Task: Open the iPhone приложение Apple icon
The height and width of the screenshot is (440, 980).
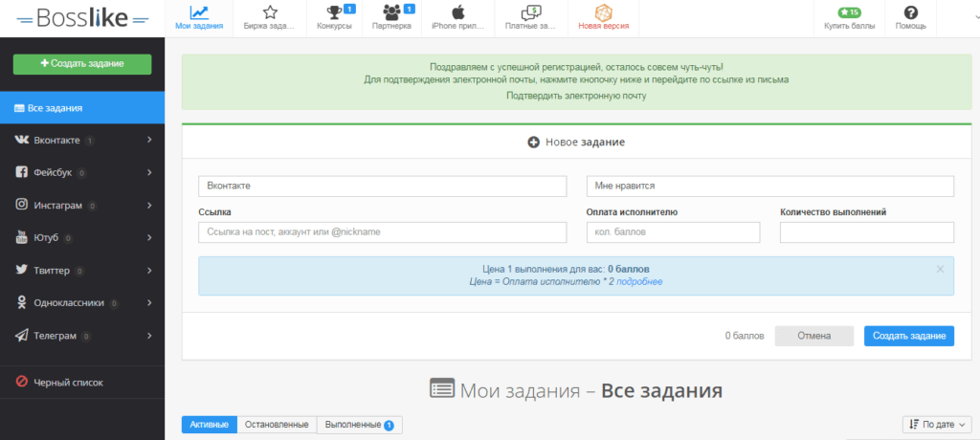Action: 457,12
